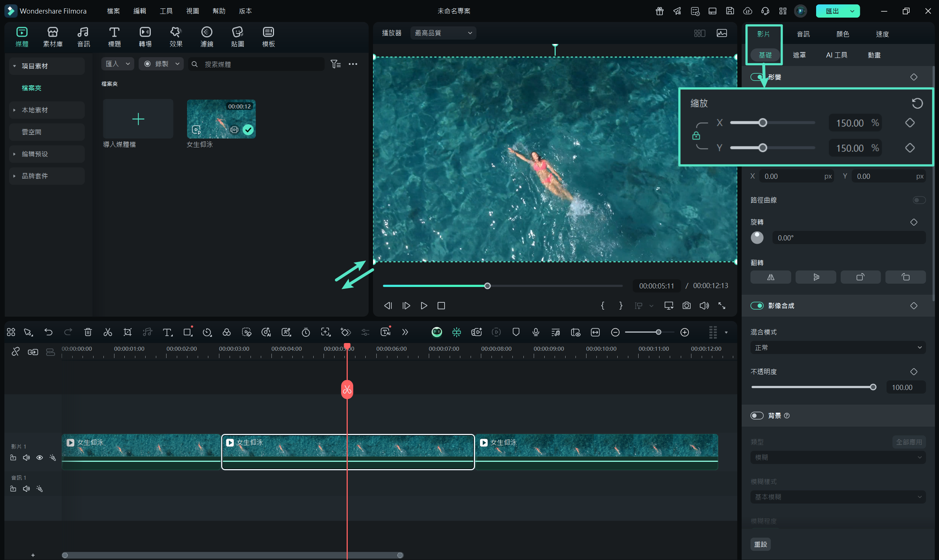Open fullscreen preview with the expand icon

(x=722, y=306)
